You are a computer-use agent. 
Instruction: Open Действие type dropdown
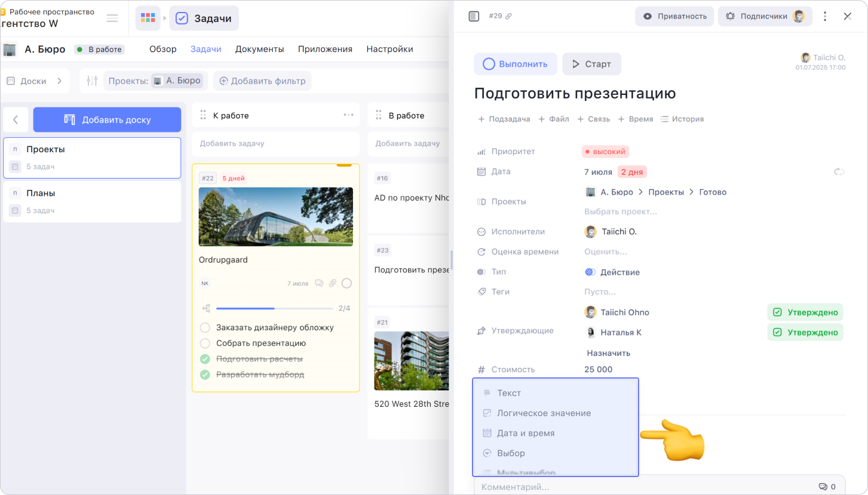[x=612, y=272]
